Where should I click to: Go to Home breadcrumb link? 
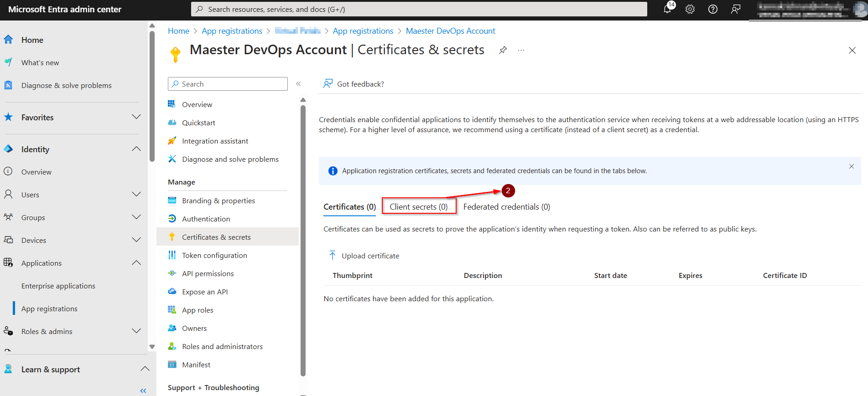pyautogui.click(x=178, y=31)
